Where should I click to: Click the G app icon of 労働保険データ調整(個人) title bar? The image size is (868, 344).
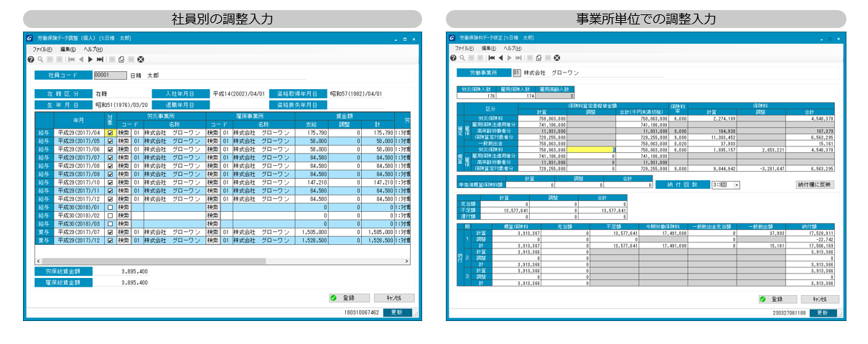(x=29, y=37)
